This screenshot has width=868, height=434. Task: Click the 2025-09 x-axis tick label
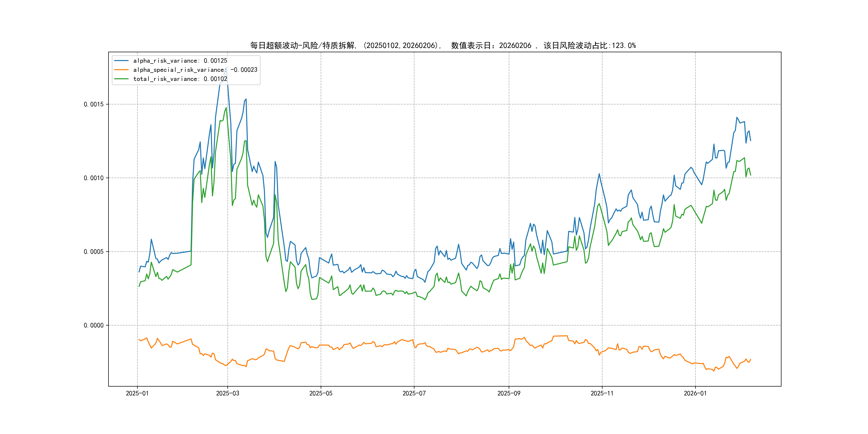coord(509,393)
